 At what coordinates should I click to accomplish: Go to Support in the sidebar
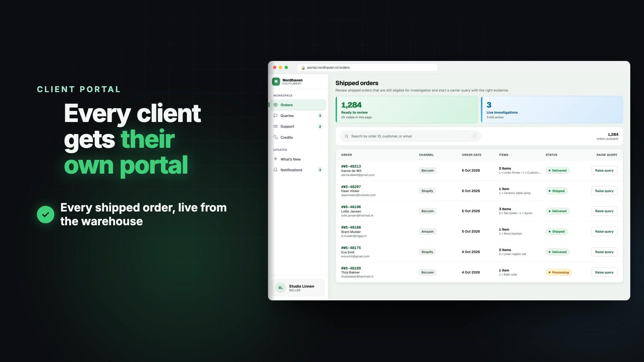pyautogui.click(x=298, y=126)
